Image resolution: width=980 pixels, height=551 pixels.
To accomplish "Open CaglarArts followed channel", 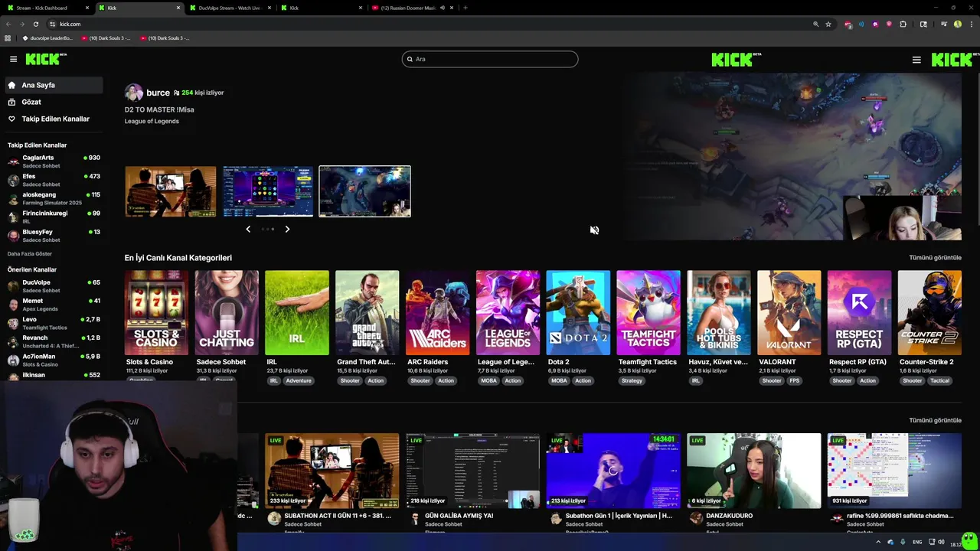I will [54, 161].
